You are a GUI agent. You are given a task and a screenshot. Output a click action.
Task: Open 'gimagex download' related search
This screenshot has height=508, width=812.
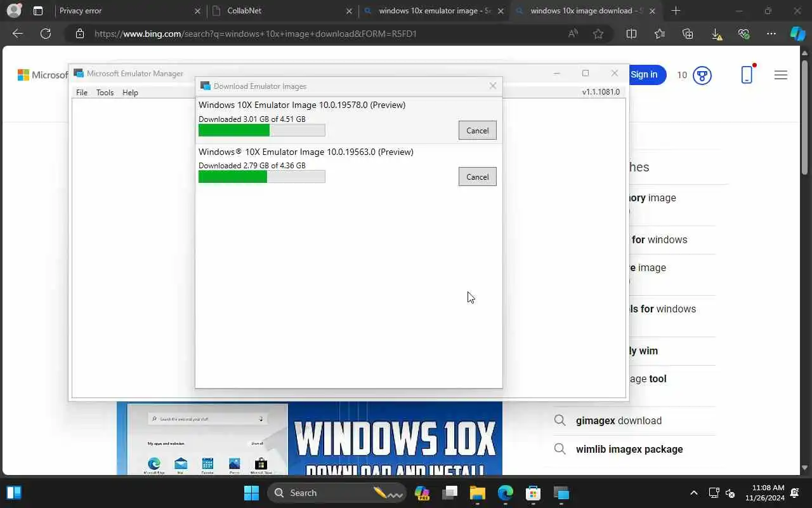point(619,420)
